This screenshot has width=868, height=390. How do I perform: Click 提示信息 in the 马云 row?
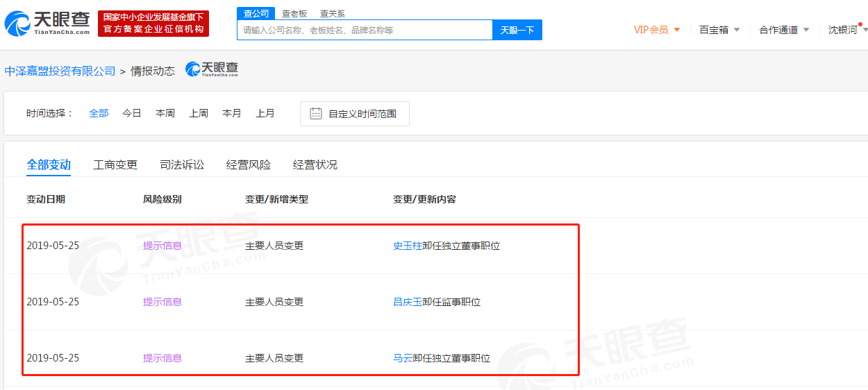tap(162, 358)
